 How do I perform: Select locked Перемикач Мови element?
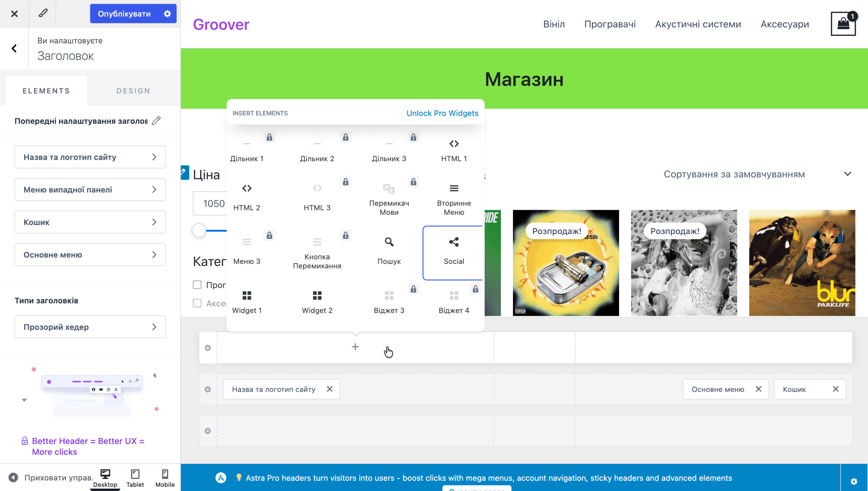tap(389, 200)
